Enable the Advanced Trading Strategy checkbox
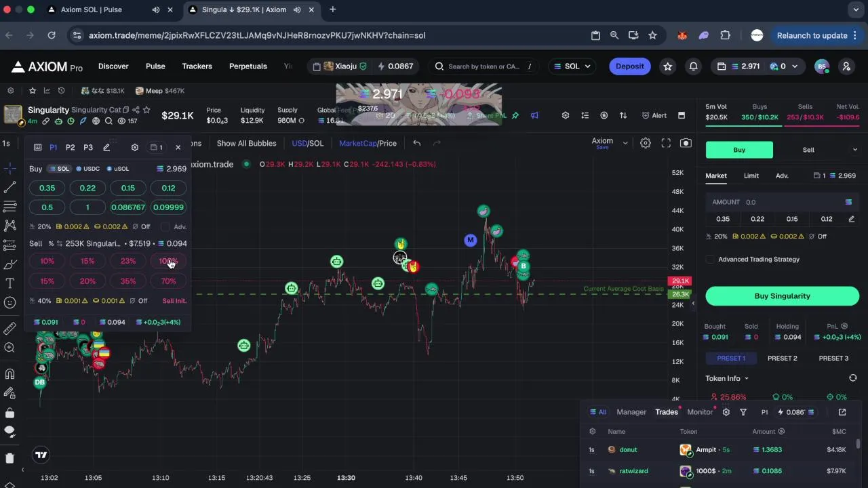 pos(710,259)
